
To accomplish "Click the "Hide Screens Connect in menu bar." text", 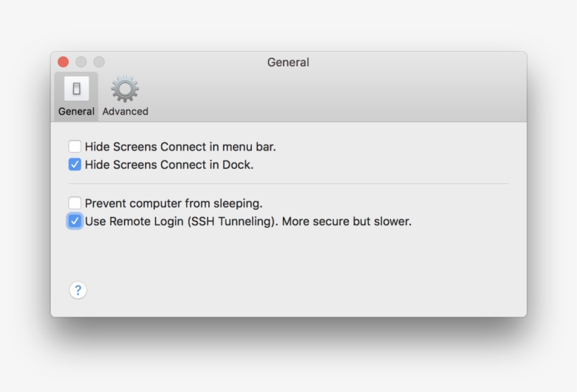I will [x=180, y=147].
